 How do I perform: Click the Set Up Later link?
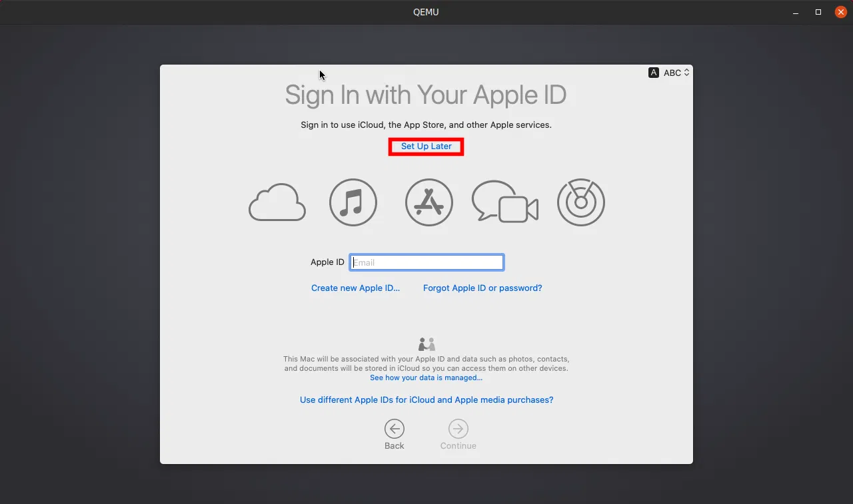click(x=426, y=146)
